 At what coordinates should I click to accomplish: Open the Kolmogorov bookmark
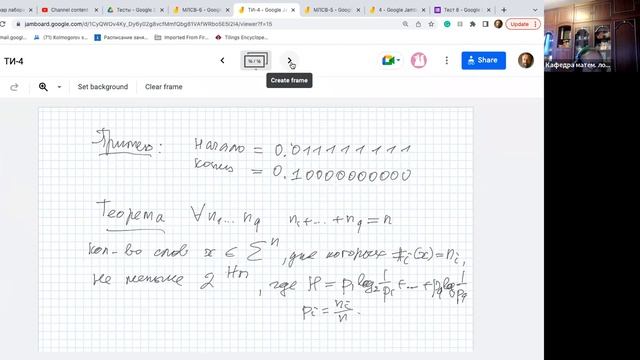coord(61,38)
